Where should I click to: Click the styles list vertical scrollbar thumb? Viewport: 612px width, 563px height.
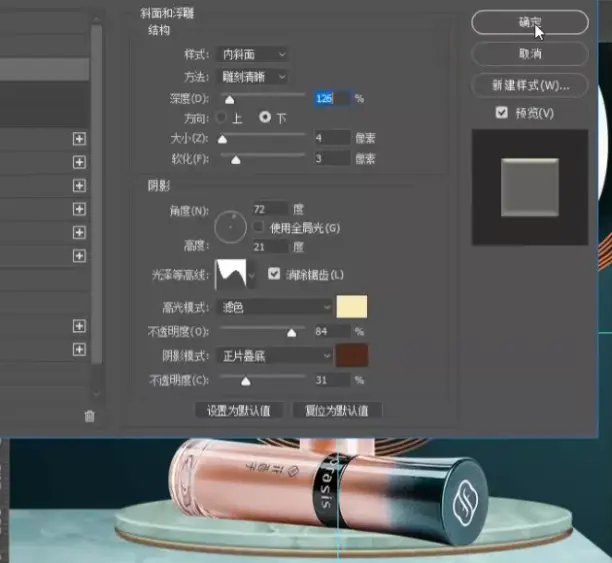[x=97, y=194]
